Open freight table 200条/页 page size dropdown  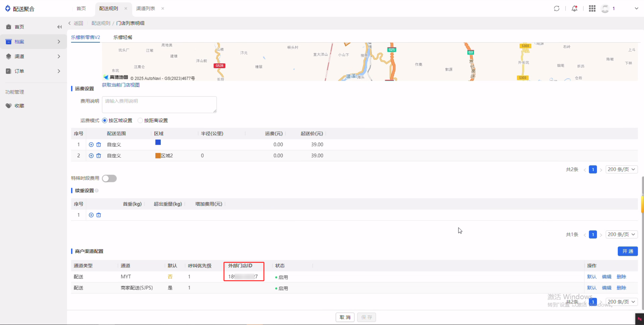(x=621, y=169)
